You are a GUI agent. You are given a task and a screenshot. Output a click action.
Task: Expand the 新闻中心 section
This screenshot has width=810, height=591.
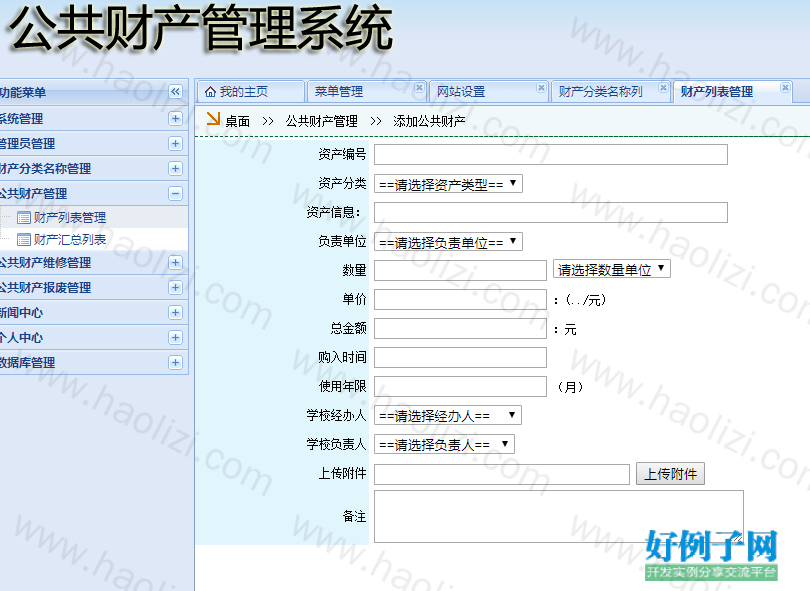coord(175,313)
